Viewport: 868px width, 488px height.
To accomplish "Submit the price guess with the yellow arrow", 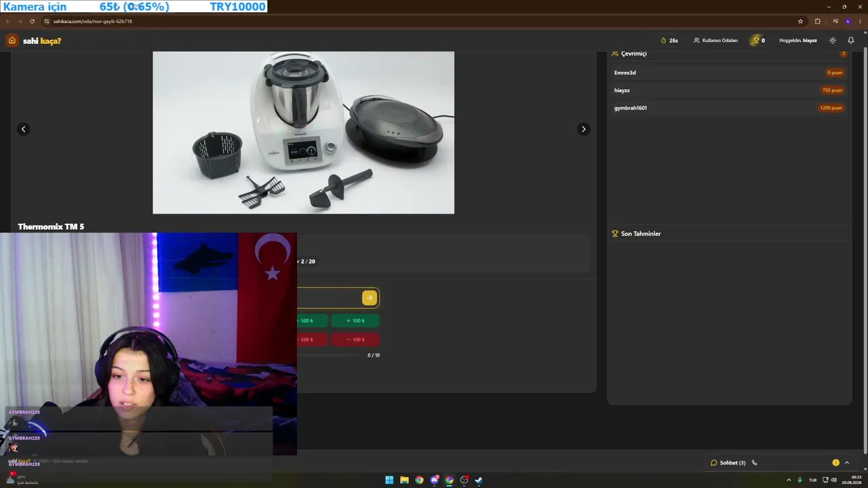I will click(x=370, y=298).
